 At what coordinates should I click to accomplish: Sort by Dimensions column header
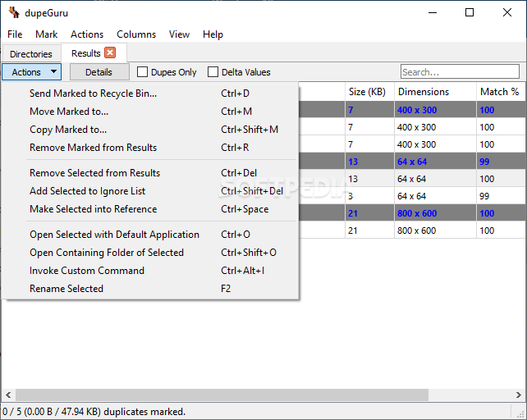pyautogui.click(x=435, y=92)
